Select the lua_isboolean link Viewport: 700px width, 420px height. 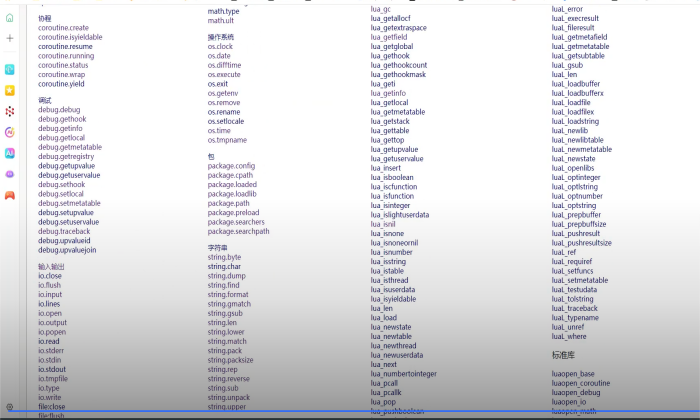[392, 178]
